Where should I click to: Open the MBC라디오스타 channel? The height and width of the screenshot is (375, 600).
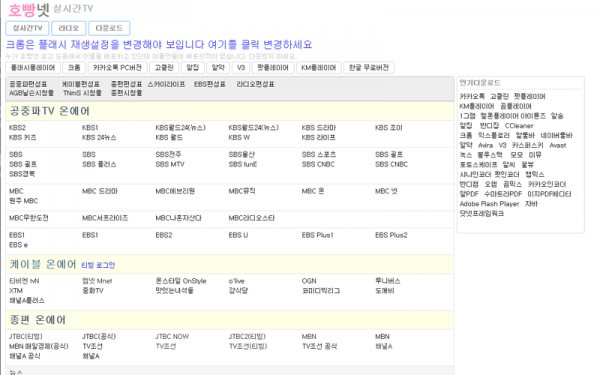click(x=252, y=218)
